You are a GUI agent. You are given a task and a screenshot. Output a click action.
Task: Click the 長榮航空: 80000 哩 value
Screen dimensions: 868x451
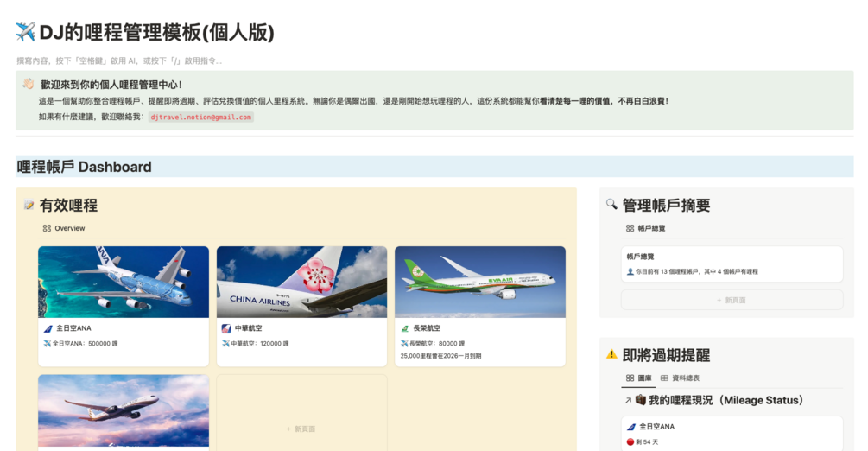tap(437, 344)
